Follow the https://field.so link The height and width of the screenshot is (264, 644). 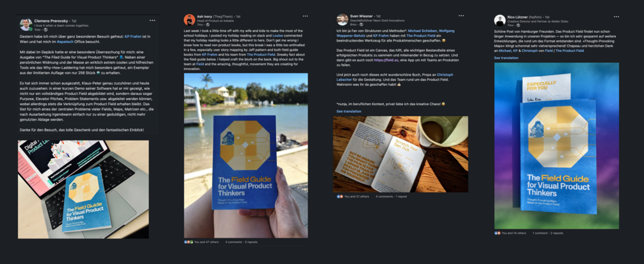(386, 60)
